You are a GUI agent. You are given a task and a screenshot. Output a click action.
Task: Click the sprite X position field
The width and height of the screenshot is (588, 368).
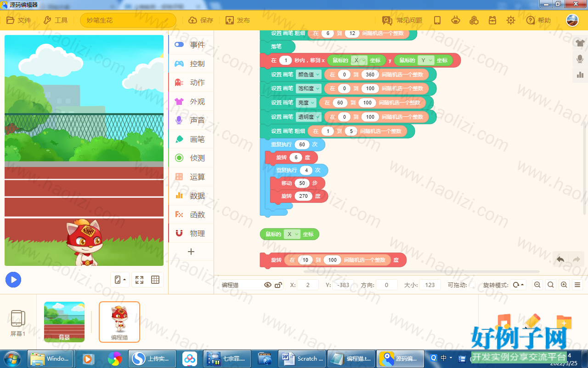308,285
